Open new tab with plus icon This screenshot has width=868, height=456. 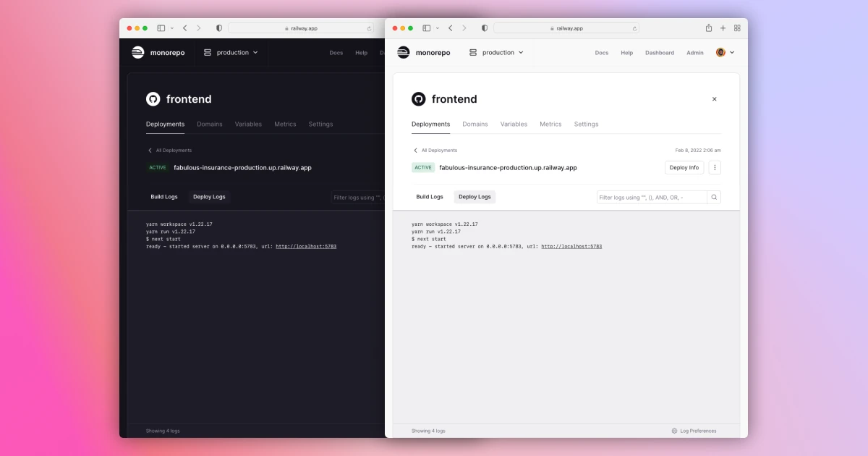(723, 28)
